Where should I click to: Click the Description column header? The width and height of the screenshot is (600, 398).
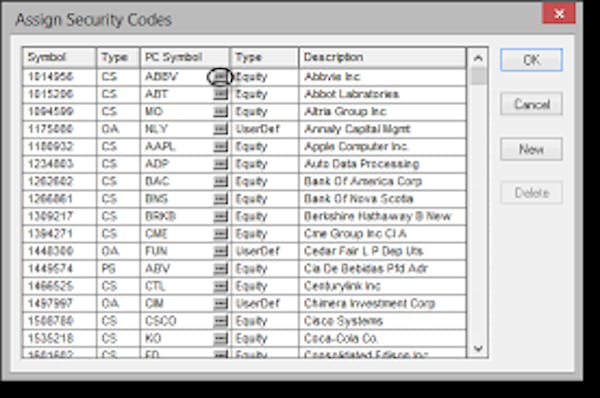point(383,58)
